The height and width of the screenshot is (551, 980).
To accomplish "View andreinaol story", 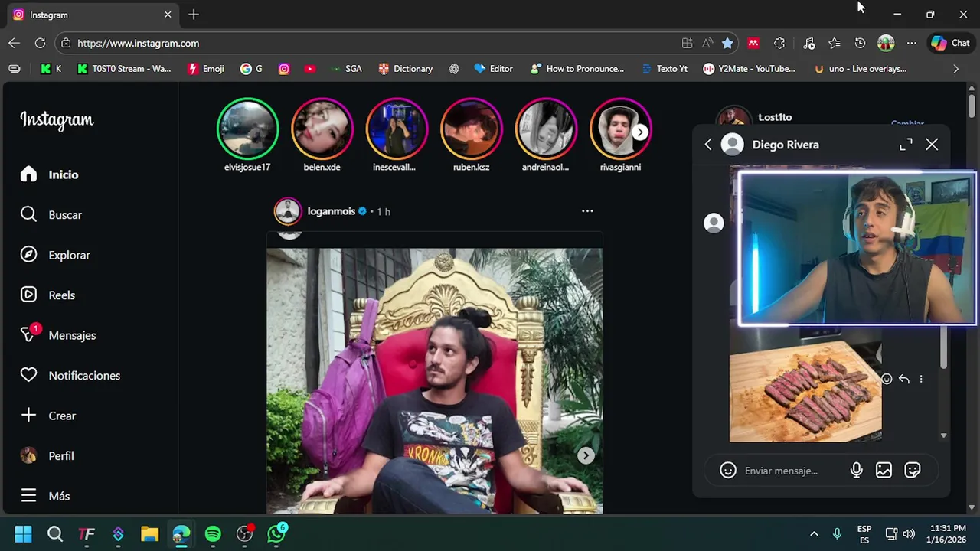I will tap(545, 129).
